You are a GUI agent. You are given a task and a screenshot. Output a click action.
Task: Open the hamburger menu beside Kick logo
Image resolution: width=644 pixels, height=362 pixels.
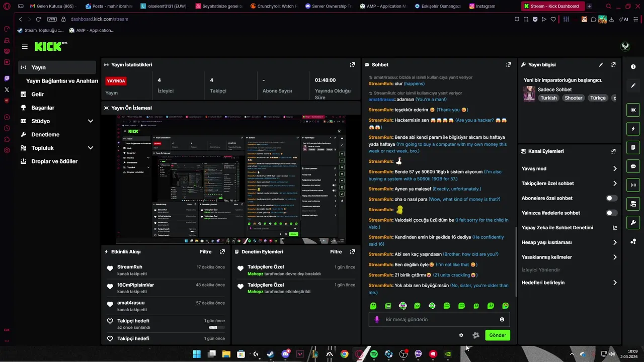pos(25,47)
